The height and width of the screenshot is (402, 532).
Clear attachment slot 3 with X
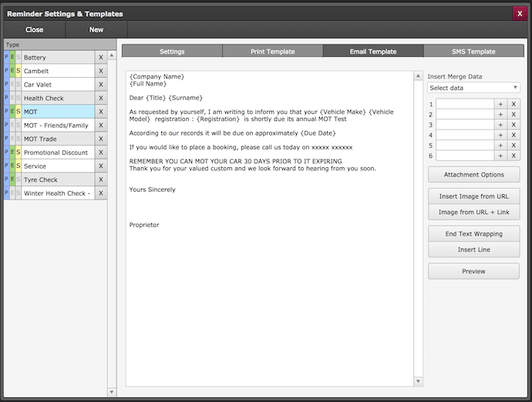point(513,125)
